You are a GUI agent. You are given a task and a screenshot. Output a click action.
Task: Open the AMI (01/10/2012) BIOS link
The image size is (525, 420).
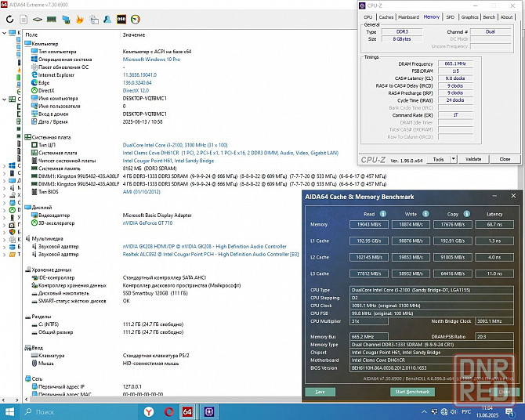point(141,191)
